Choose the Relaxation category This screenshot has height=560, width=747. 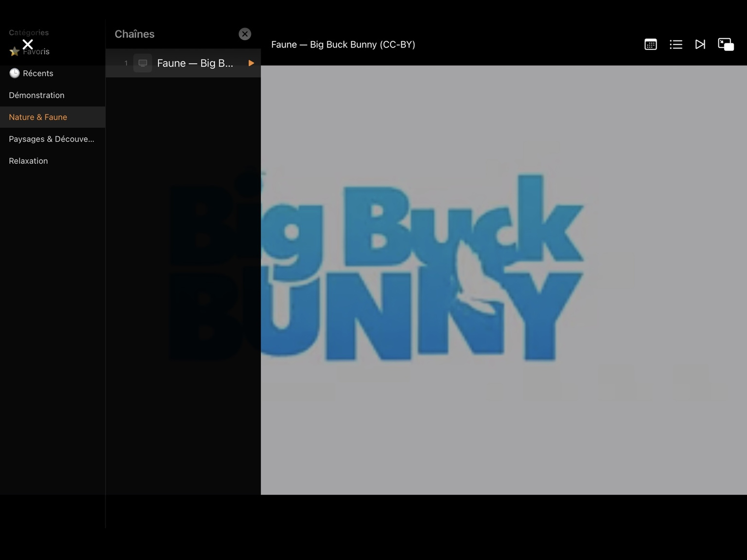(x=53, y=161)
